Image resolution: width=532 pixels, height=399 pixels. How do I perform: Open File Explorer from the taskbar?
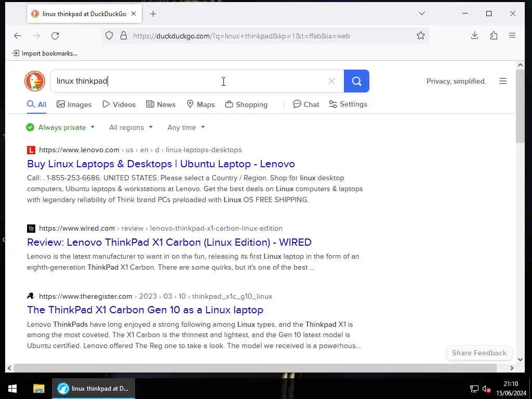pyautogui.click(x=38, y=389)
